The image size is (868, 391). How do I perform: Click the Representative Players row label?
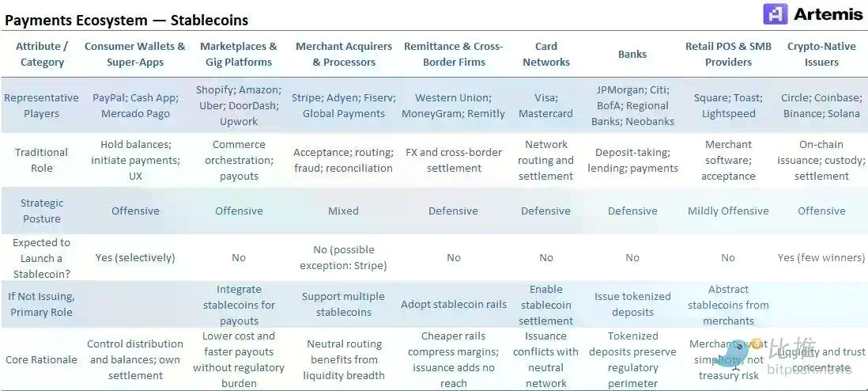[x=41, y=105]
